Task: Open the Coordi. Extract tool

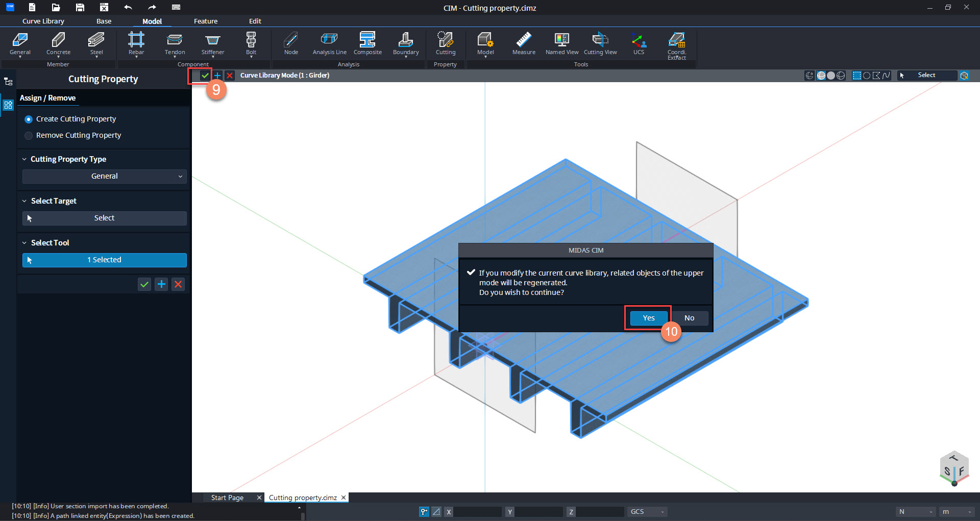Action: click(677, 46)
